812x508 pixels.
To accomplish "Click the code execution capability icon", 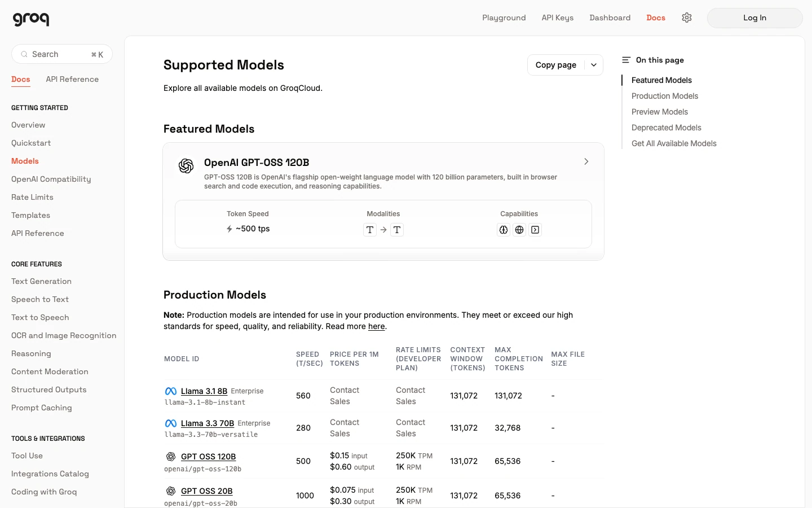I will pos(535,230).
